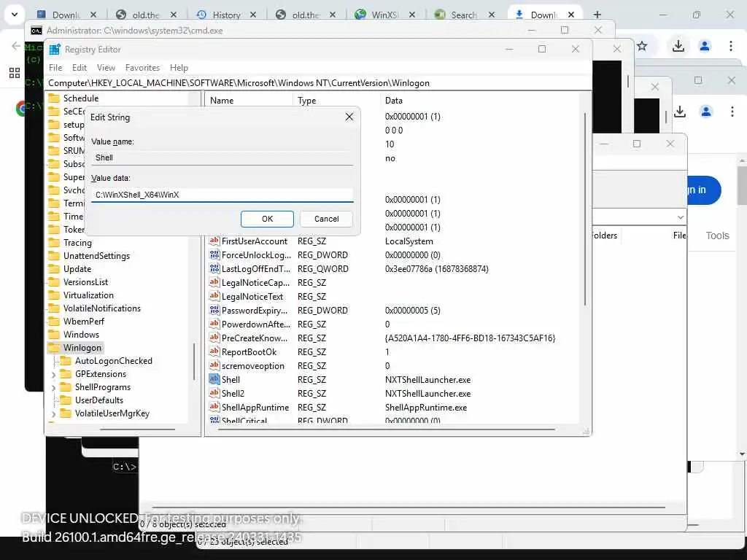
Task: Open the Chrome three-dot menu
Action: [730, 46]
